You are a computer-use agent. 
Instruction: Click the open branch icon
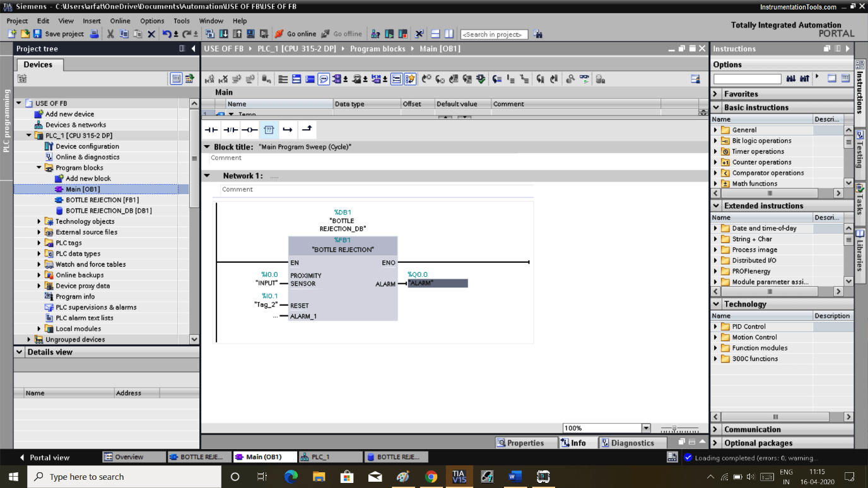click(288, 130)
